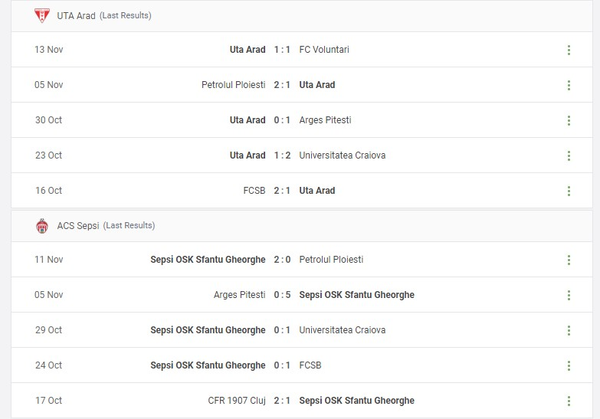Open more menu for Sepsi vs Universitatea Craiova

[x=568, y=330]
